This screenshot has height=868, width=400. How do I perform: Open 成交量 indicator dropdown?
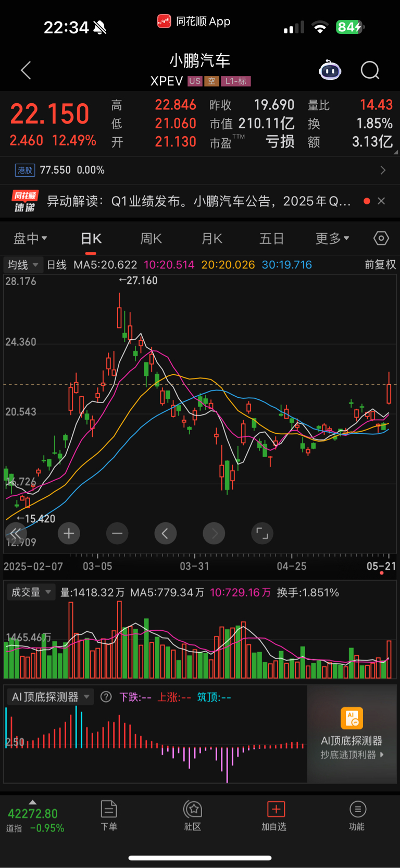pyautogui.click(x=31, y=592)
